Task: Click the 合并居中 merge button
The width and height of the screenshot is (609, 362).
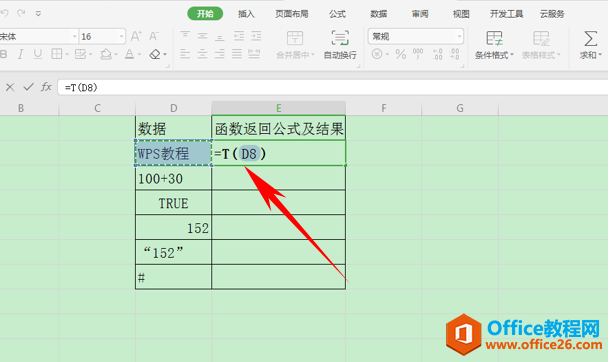Action: tap(295, 45)
